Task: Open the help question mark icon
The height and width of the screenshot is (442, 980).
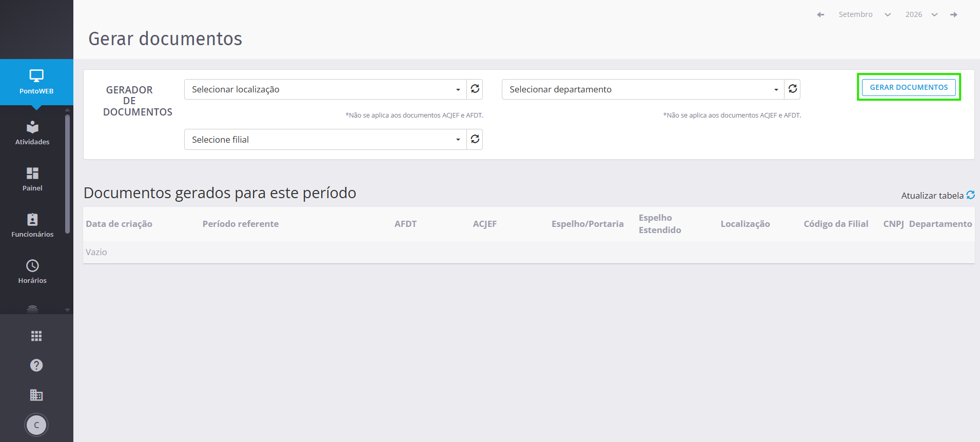Action: point(36,365)
